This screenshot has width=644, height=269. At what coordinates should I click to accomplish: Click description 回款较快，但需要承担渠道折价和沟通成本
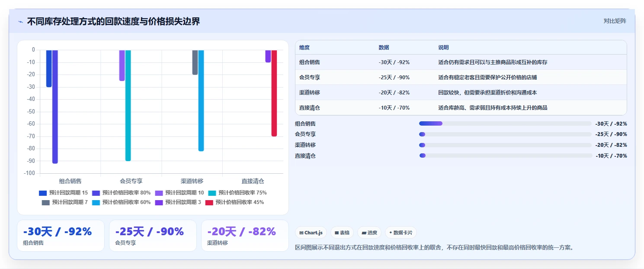tap(487, 93)
